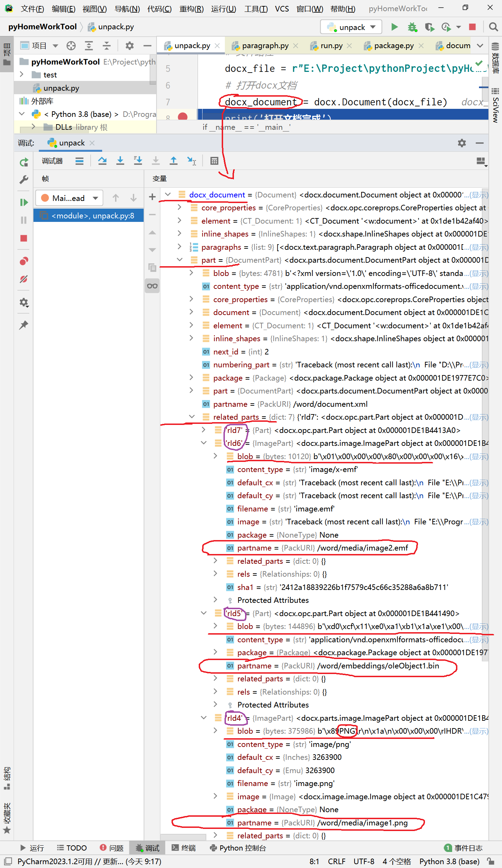Expand all in project panel
502x868 pixels.
coord(89,46)
